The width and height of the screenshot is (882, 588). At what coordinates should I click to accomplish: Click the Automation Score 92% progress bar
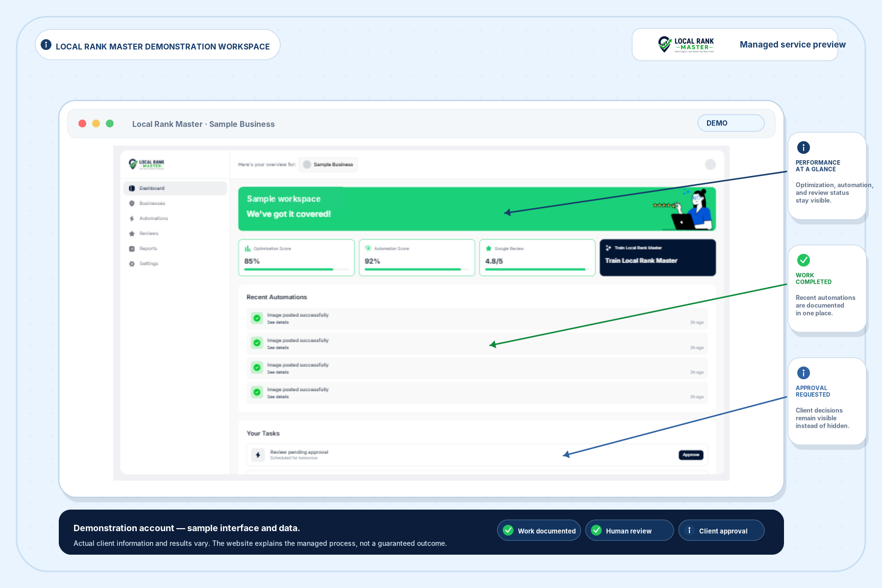[x=417, y=269]
